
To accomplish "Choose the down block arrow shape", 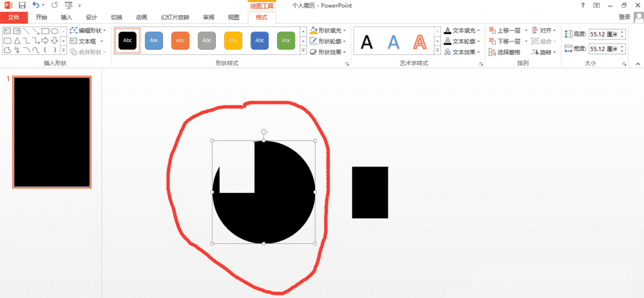I will point(54,41).
